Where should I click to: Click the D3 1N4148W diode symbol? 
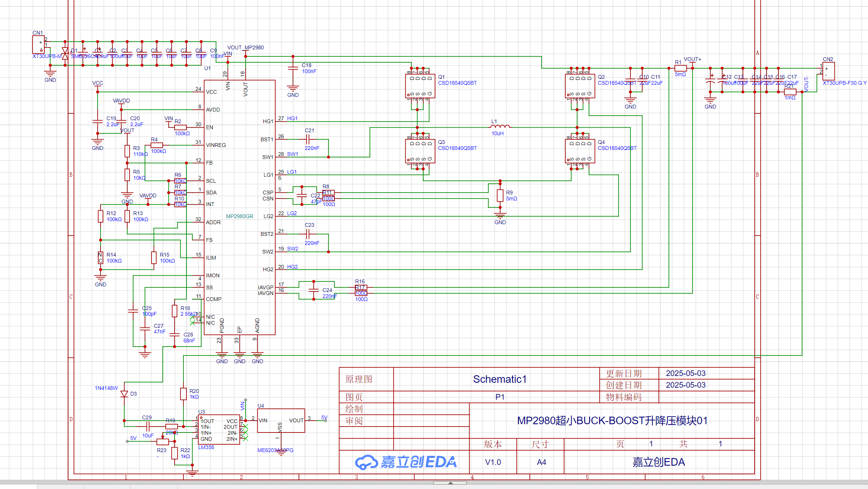(x=124, y=394)
